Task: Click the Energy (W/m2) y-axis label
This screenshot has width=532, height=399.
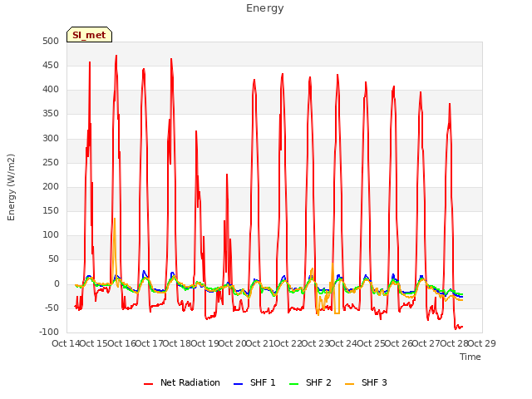Action: click(11, 187)
